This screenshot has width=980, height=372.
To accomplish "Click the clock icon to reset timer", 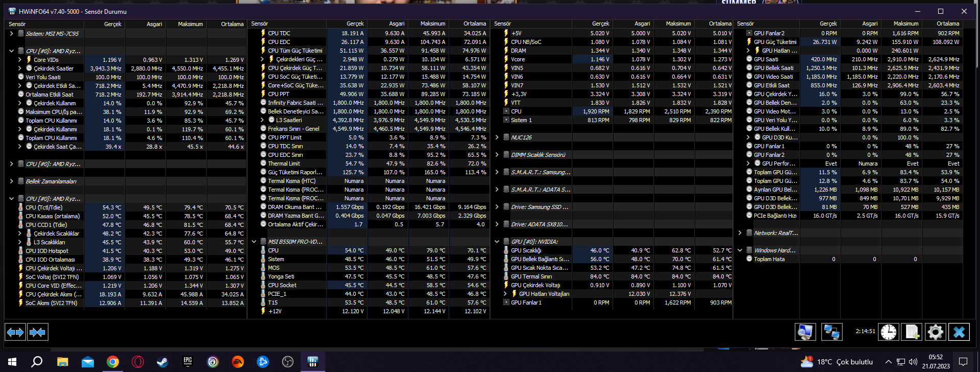I will [x=889, y=332].
